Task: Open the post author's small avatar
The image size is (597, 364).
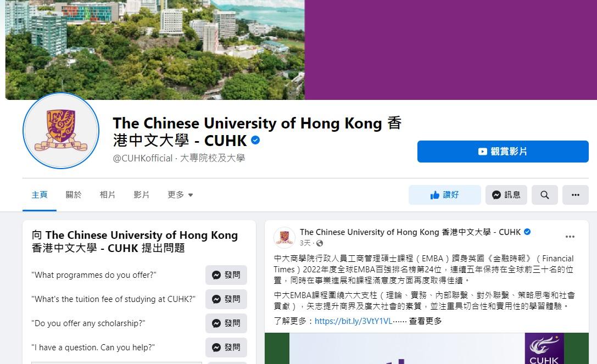Action: (284, 237)
